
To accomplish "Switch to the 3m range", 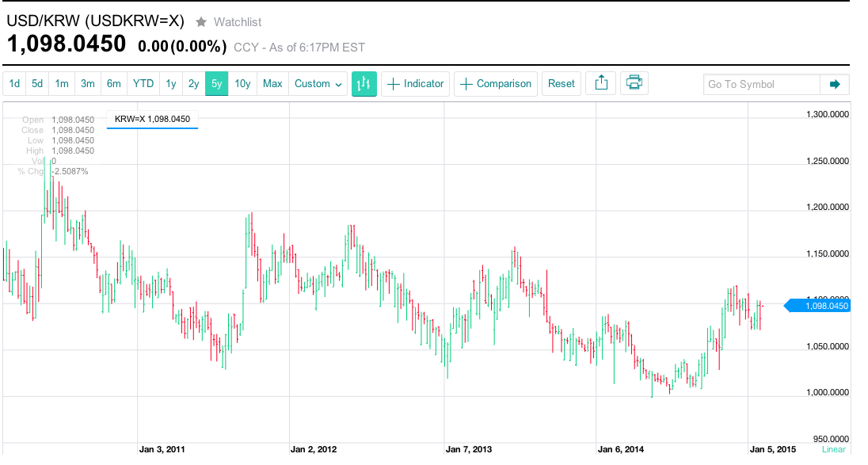I will [x=87, y=84].
